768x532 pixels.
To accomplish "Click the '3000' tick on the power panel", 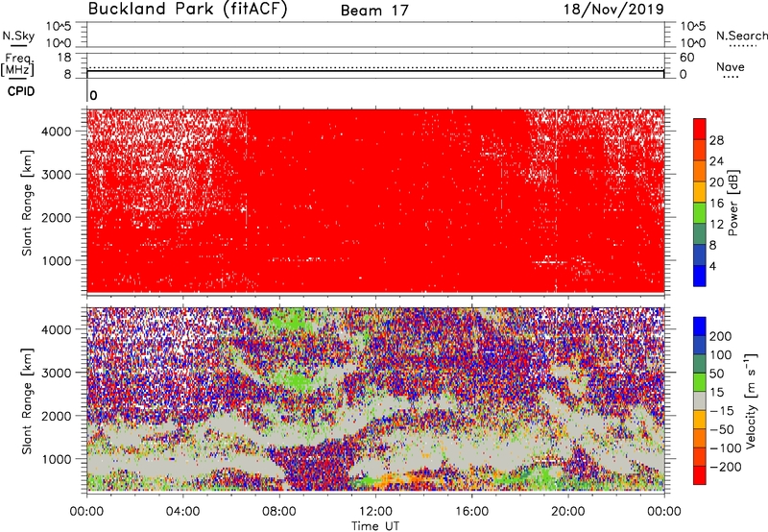I will pyautogui.click(x=56, y=175).
